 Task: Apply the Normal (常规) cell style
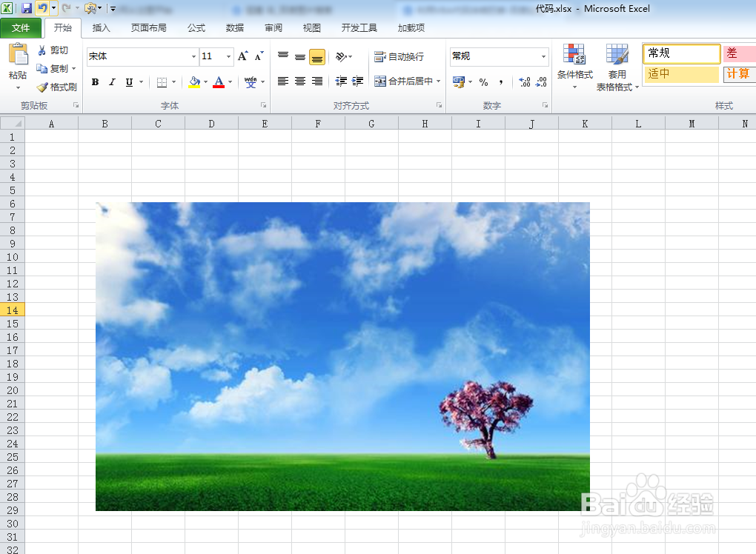681,53
